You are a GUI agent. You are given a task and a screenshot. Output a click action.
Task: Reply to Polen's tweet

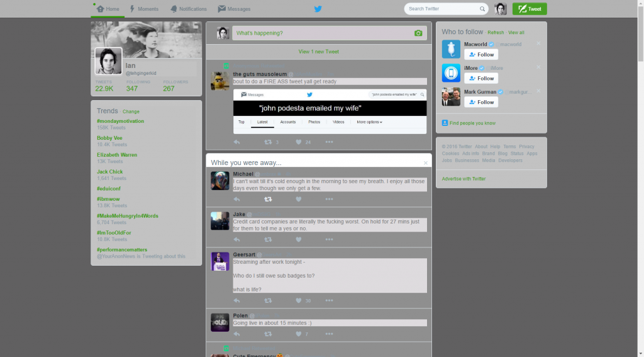pos(236,334)
